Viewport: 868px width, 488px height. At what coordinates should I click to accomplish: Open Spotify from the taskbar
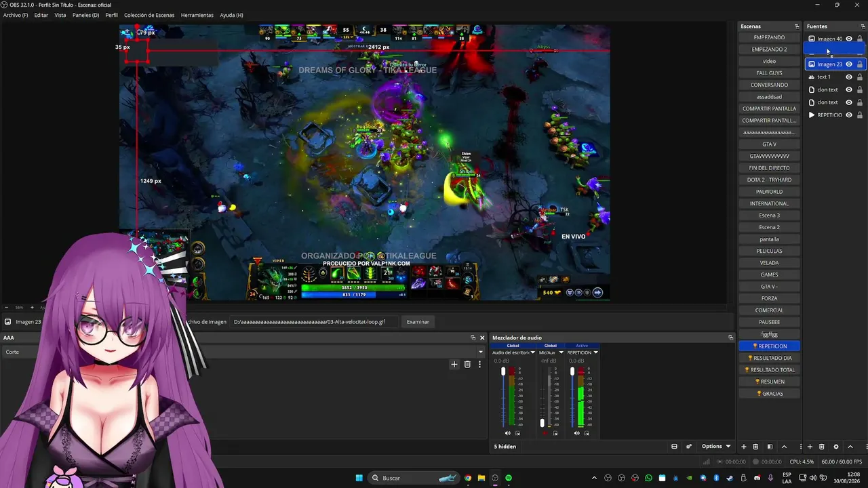(x=509, y=478)
